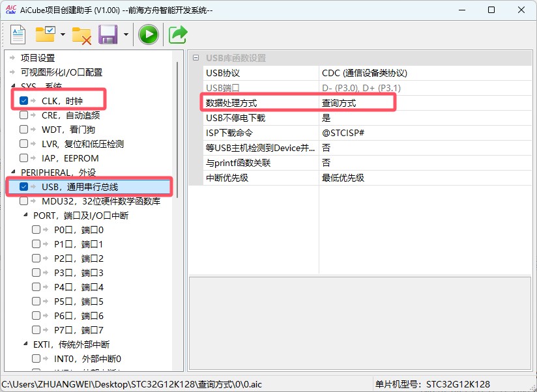This screenshot has width=537, height=392.
Task: Tick the P5口, 端口5 checkbox
Action: click(36, 301)
